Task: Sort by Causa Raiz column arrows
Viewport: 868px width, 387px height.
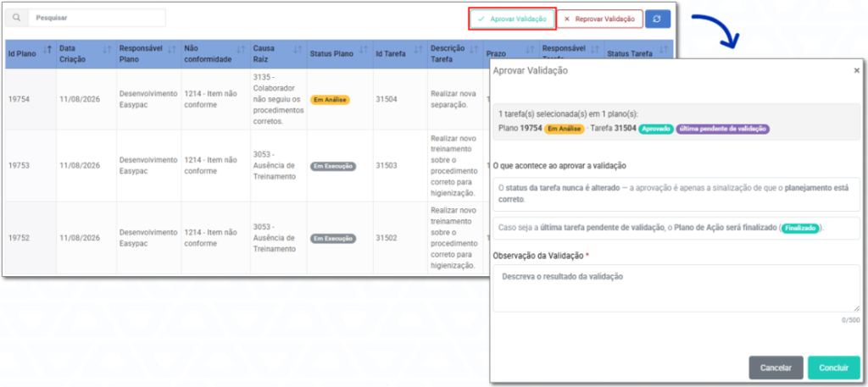Action: tap(298, 50)
